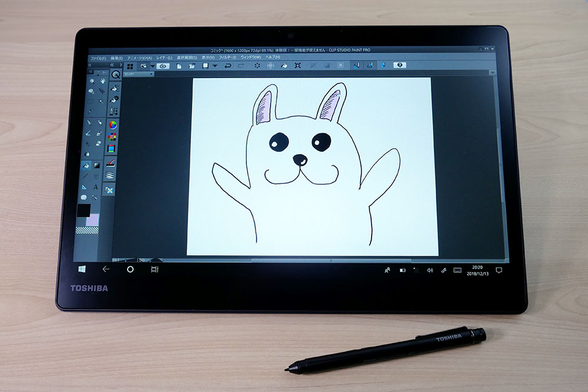Viewport: 588px width, 392px height.
Task: Open the Help menu via the question mark button
Action: pos(400,66)
